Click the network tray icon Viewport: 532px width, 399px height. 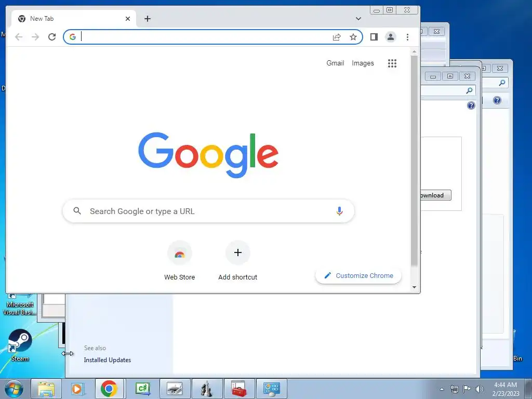click(454, 389)
